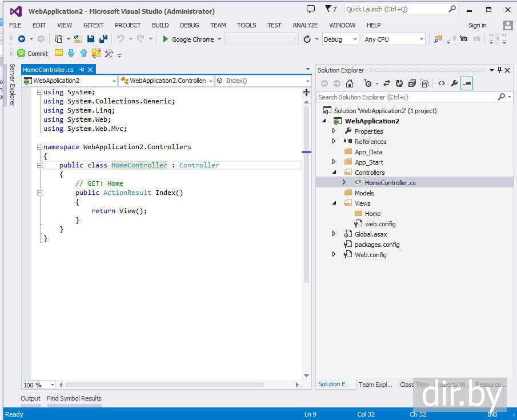Expand the References node in Solution Explorer
517x420 pixels.
coord(334,141)
